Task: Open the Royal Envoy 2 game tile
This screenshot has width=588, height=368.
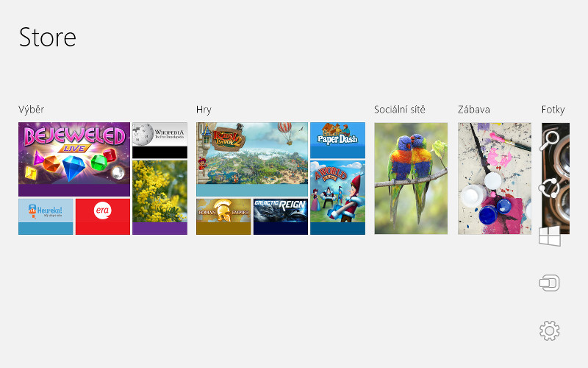Action: (x=252, y=159)
